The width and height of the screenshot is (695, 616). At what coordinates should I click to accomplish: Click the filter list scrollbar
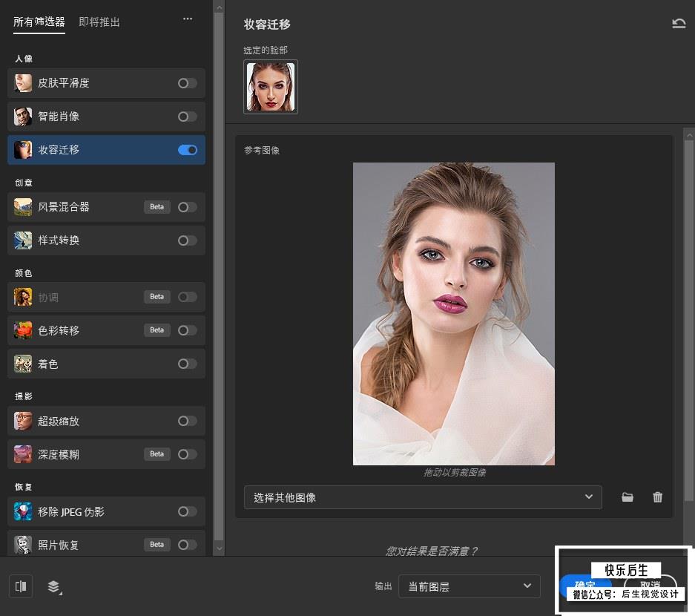219,275
